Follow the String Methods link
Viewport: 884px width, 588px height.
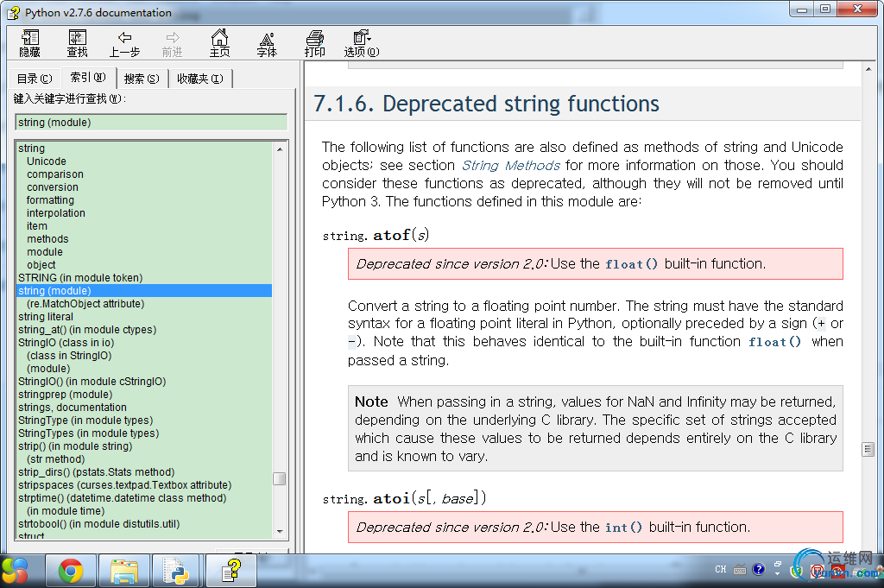(x=511, y=165)
